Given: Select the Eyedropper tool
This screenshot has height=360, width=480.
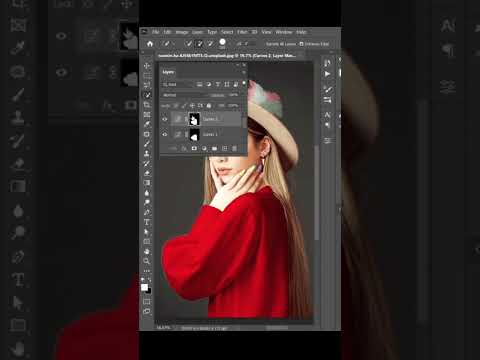Looking at the screenshot, I should [x=147, y=124].
